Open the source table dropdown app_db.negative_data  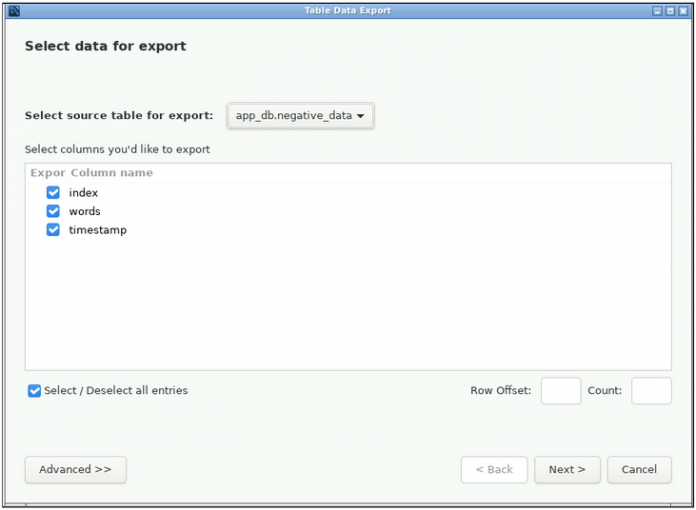[300, 116]
